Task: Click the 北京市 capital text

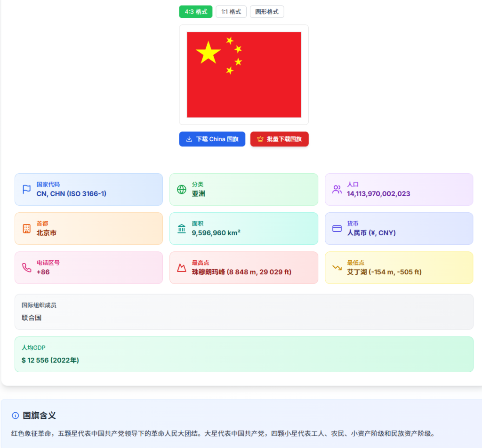Action: pos(47,233)
